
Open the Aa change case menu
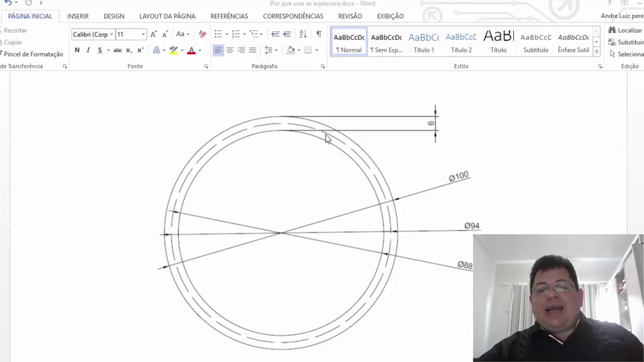[182, 34]
